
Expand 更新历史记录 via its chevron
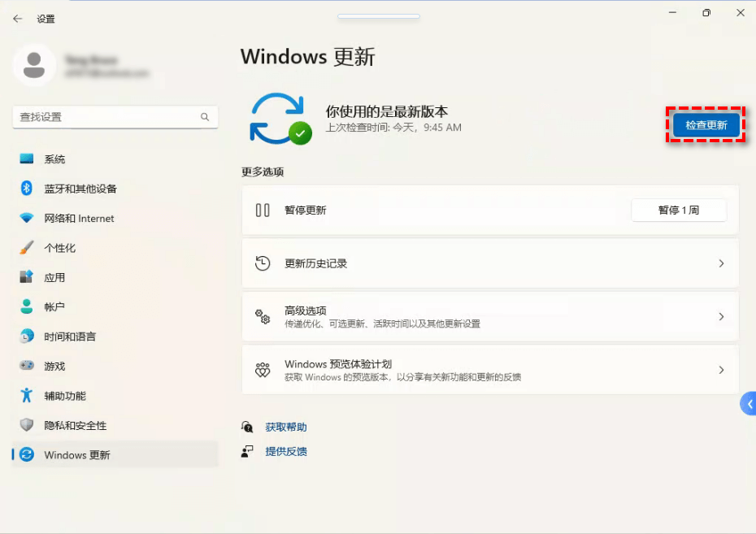click(722, 263)
